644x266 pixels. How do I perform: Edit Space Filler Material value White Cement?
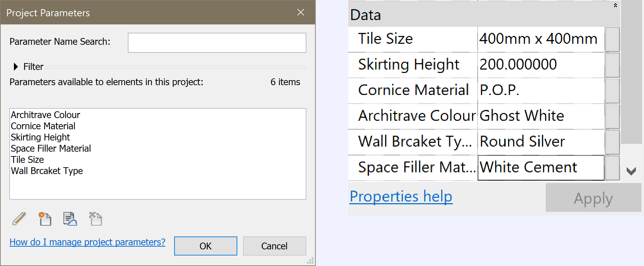click(541, 168)
